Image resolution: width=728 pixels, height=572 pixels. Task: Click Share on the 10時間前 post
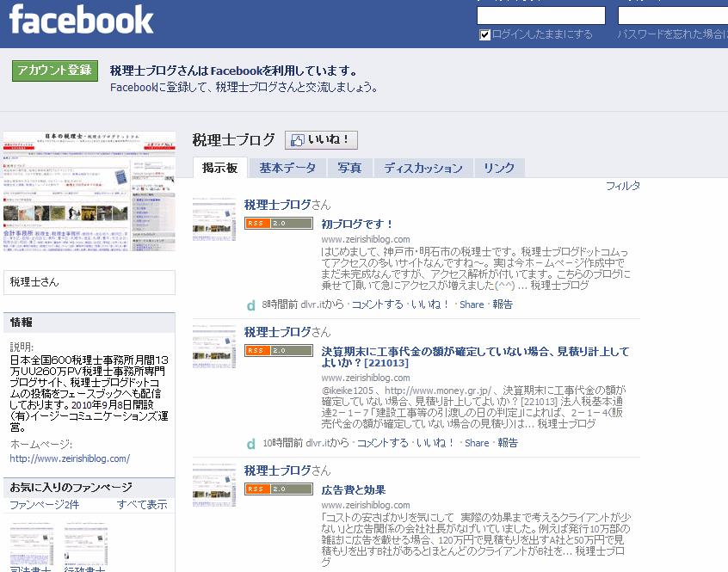[x=477, y=443]
